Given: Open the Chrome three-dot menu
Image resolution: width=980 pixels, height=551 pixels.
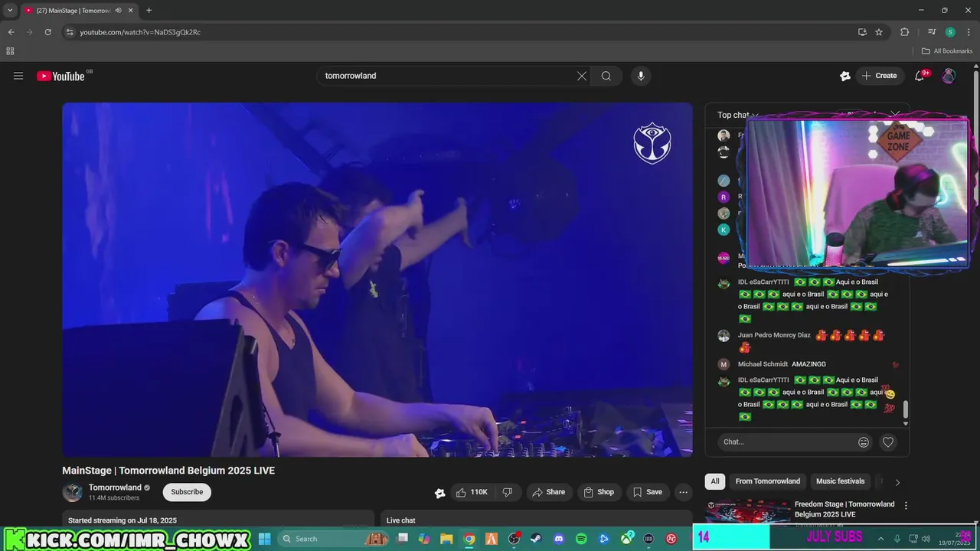Looking at the screenshot, I should (968, 32).
